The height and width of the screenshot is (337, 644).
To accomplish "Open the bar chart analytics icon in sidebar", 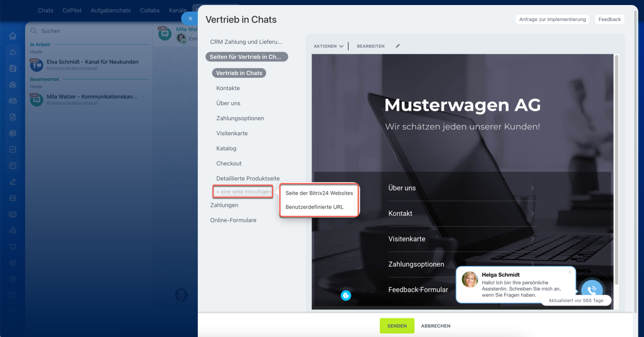I will tap(13, 230).
